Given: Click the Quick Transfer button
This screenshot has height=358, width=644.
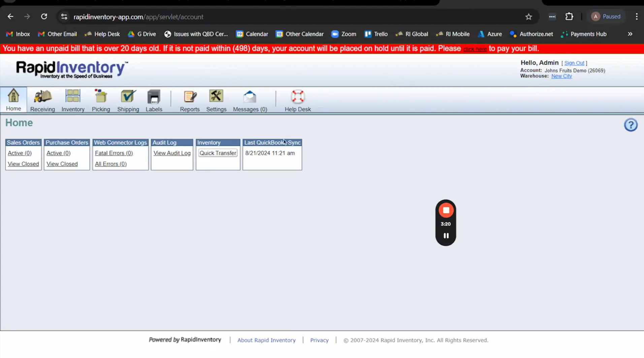Looking at the screenshot, I should pos(218,153).
